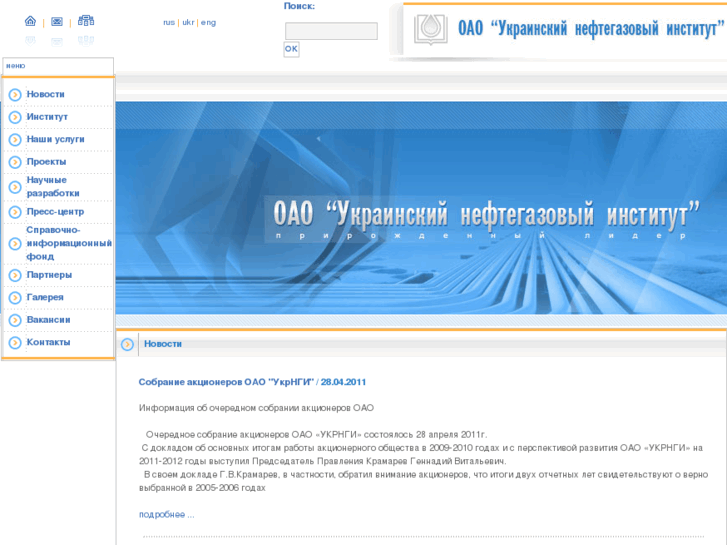Click arrow icon beside Институт
This screenshot has width=727, height=545.
click(15, 117)
